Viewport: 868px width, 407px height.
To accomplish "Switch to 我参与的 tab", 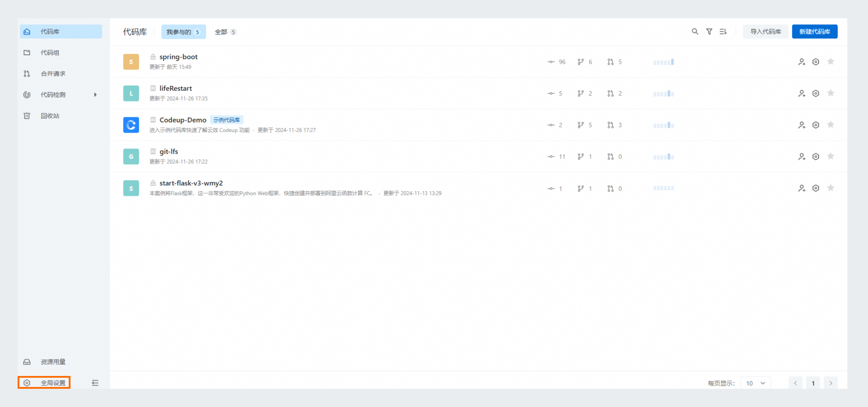I will coord(183,32).
